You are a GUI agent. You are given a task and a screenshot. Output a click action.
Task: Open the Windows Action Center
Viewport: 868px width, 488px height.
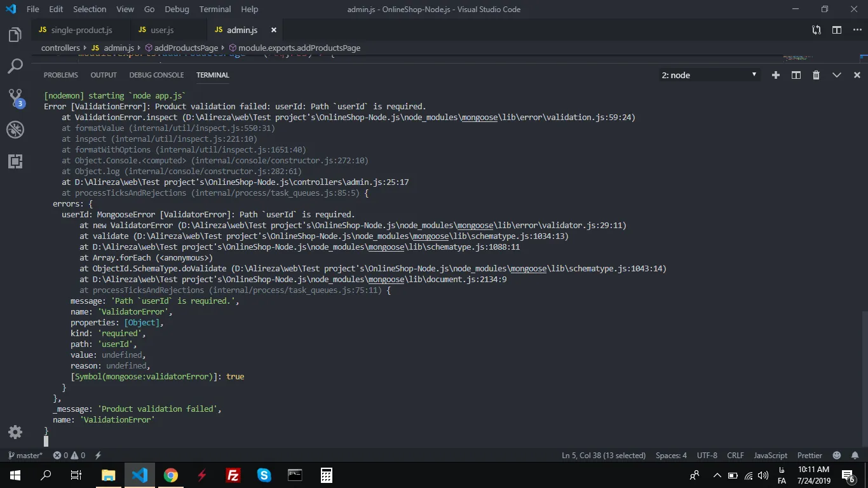coord(848,475)
